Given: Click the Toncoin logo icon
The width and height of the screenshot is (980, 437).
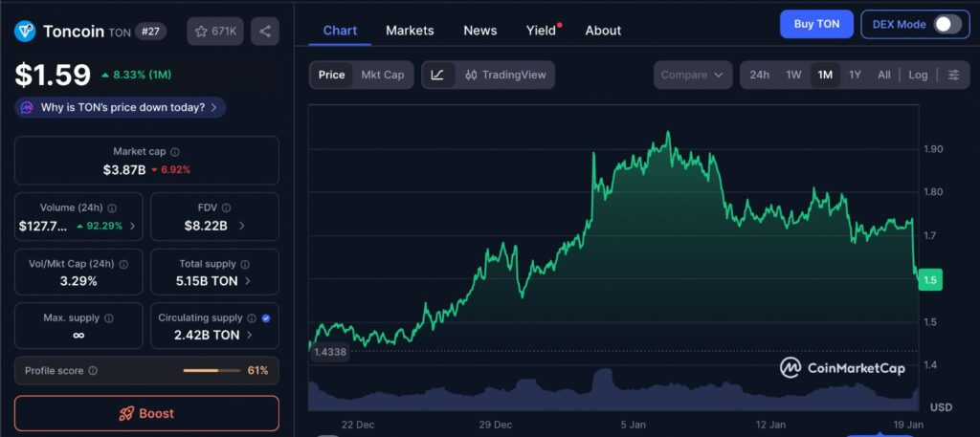Looking at the screenshot, I should (25, 32).
